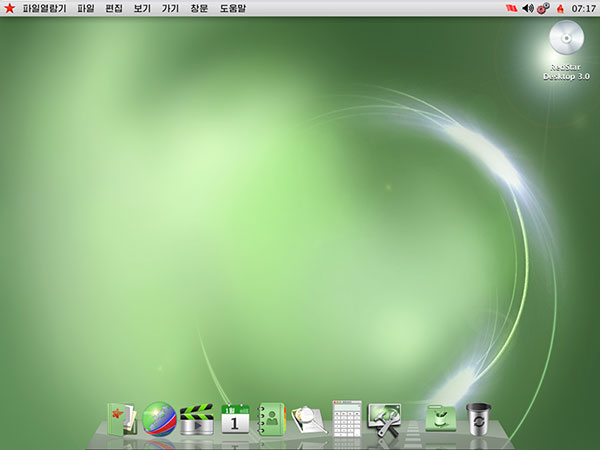This screenshot has width=600, height=450.
Task: Open the calendar app in dock
Action: pyautogui.click(x=235, y=419)
